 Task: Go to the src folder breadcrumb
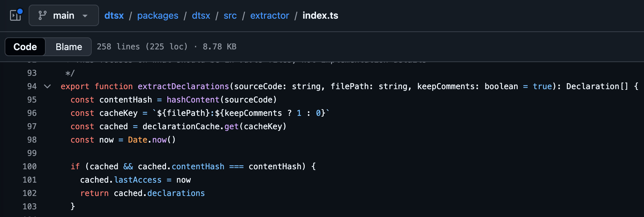point(230,15)
